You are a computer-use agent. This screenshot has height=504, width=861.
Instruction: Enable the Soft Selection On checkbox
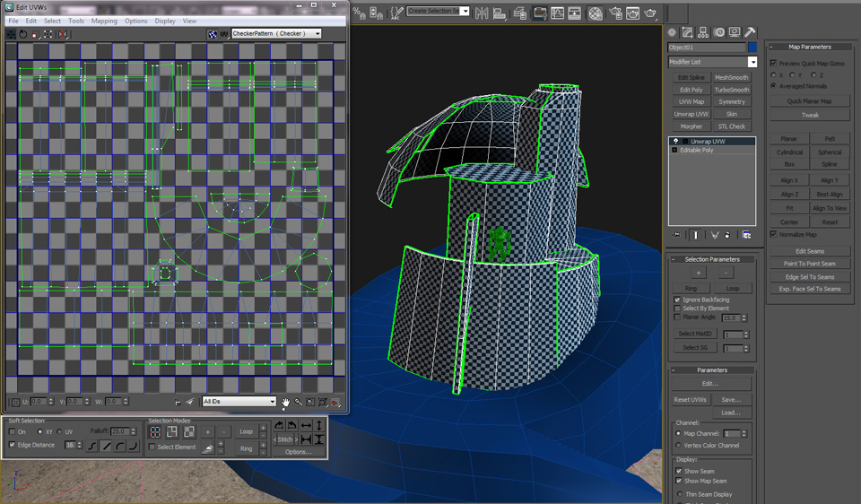(x=12, y=431)
